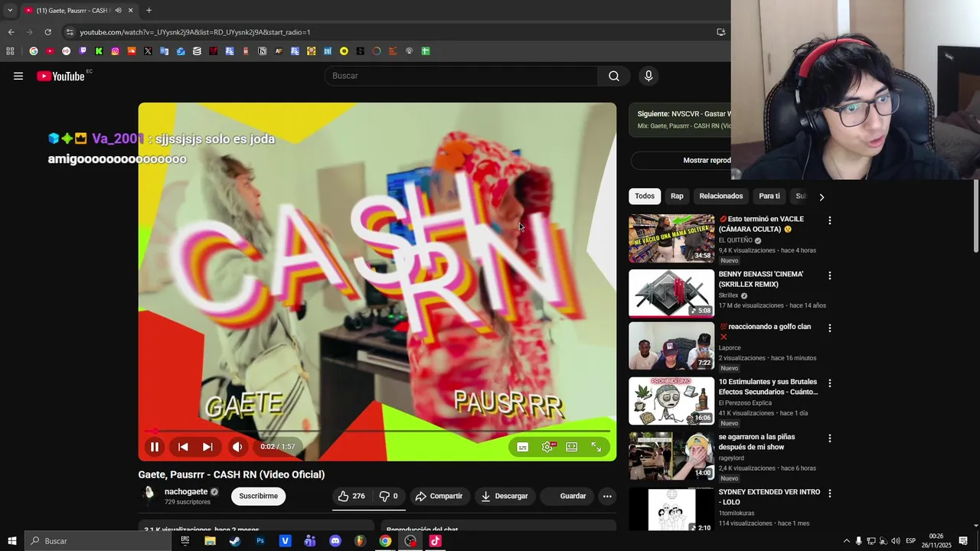This screenshot has height=551, width=980.
Task: Like the video with 276 likes
Action: (x=351, y=496)
